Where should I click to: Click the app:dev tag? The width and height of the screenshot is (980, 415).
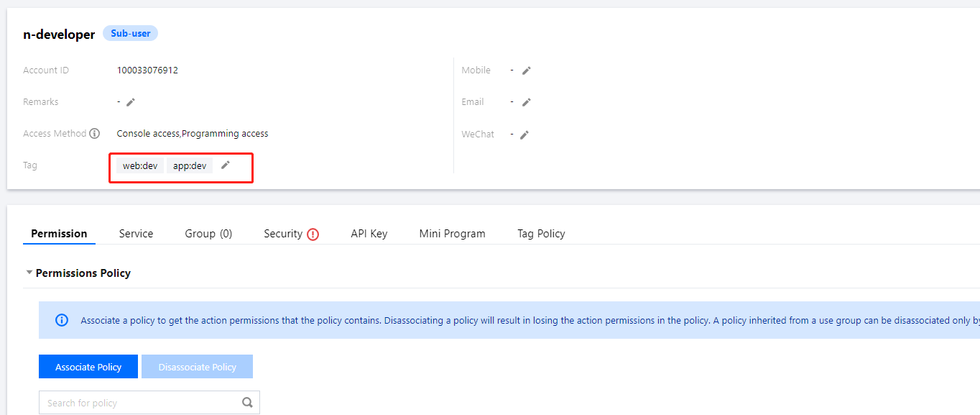click(x=190, y=166)
